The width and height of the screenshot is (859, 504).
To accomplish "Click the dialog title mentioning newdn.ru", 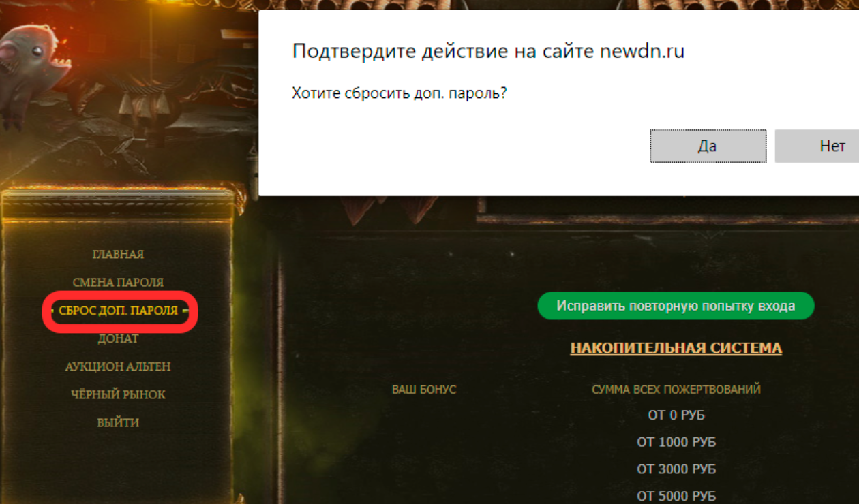I will (x=488, y=51).
